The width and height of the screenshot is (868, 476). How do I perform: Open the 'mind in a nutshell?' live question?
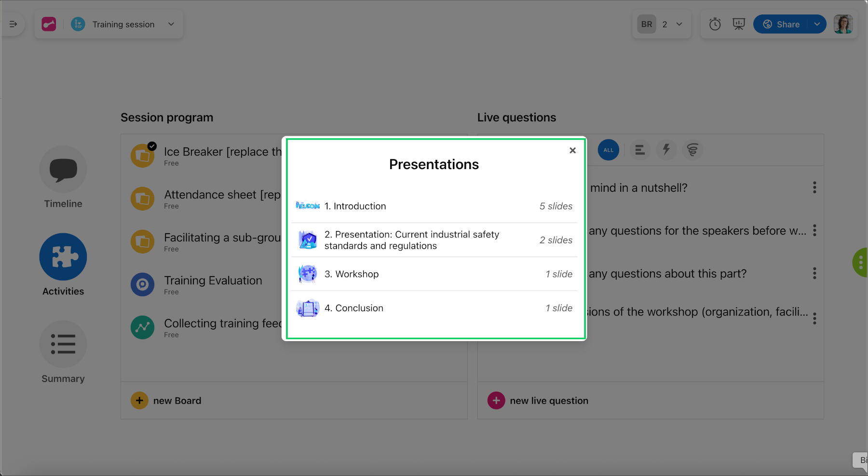tap(638, 188)
